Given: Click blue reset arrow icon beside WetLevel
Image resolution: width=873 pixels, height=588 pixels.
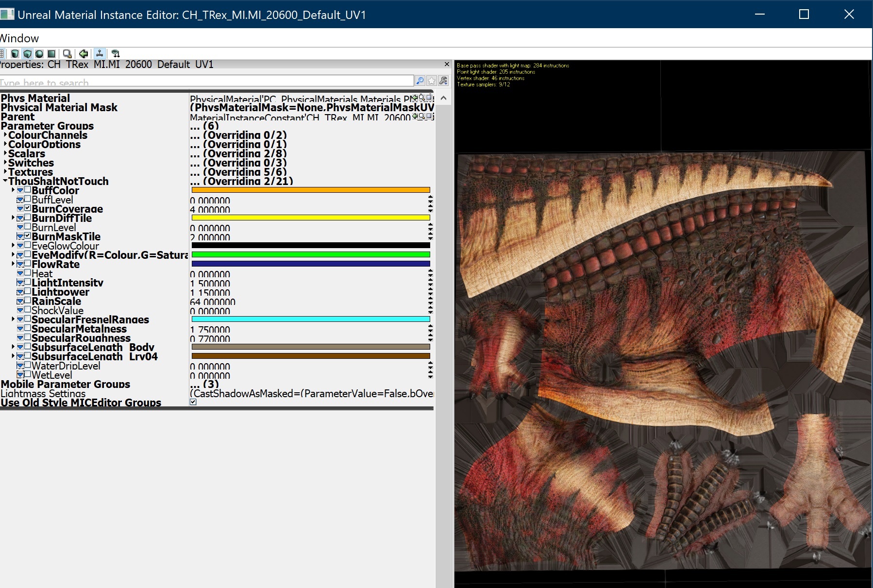Looking at the screenshot, I should [x=20, y=375].
